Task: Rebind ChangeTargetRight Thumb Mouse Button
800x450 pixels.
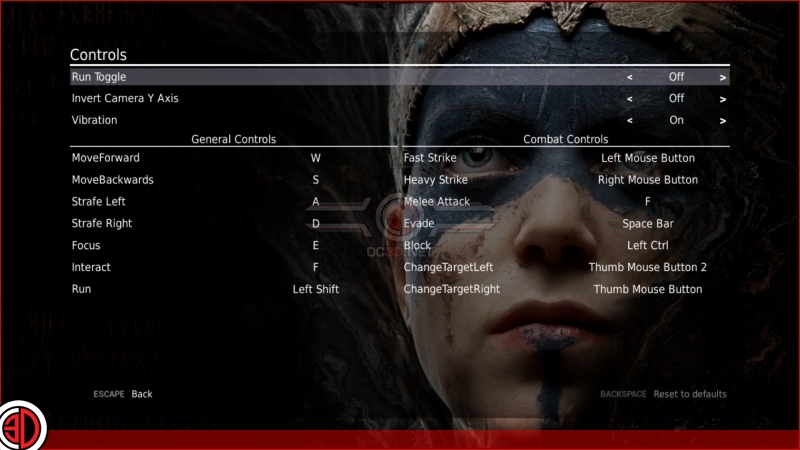Action: tap(647, 289)
